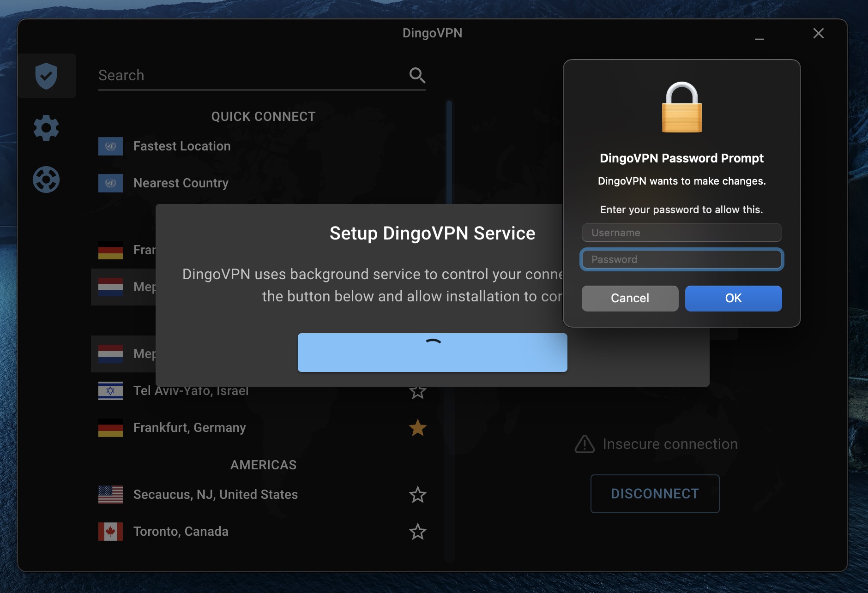This screenshot has width=868, height=593.
Task: Click into the Password field
Action: pyautogui.click(x=681, y=259)
